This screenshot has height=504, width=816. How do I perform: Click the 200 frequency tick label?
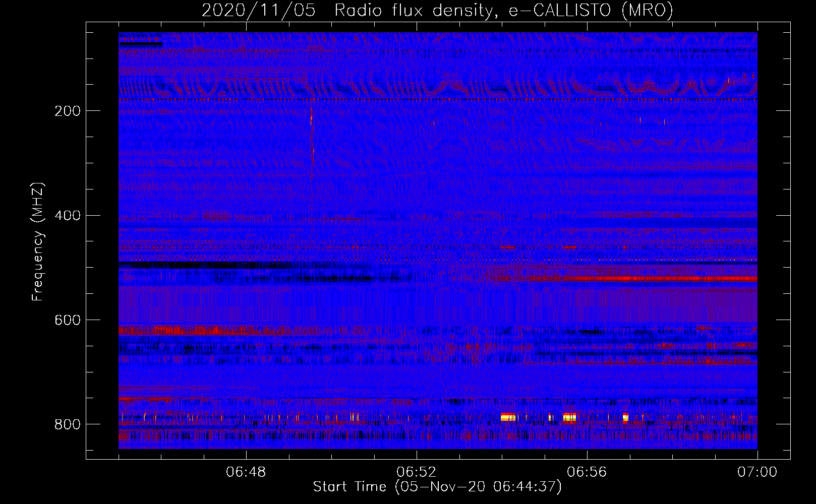68,111
